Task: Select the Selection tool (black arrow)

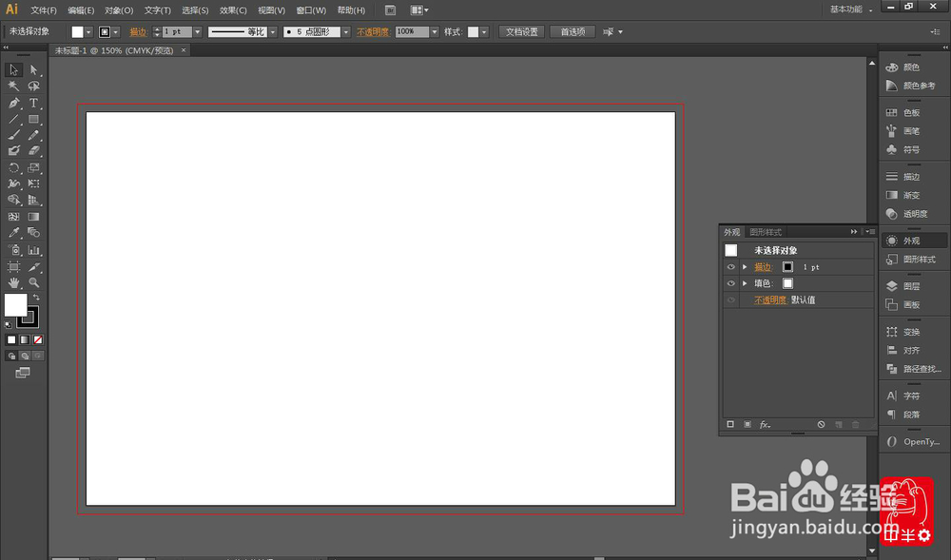Action: coord(13,69)
